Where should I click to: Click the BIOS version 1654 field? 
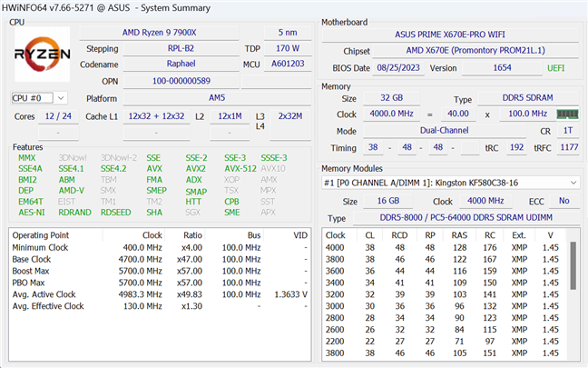(x=502, y=68)
